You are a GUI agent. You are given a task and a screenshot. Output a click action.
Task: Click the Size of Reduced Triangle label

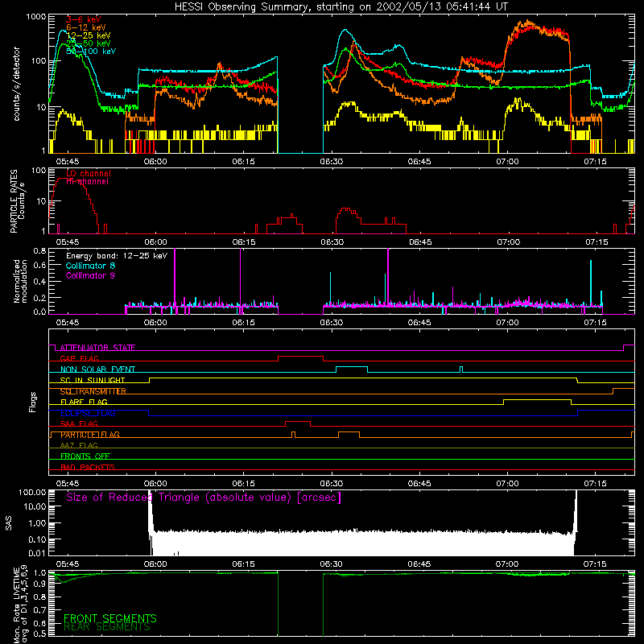pyautogui.click(x=204, y=497)
